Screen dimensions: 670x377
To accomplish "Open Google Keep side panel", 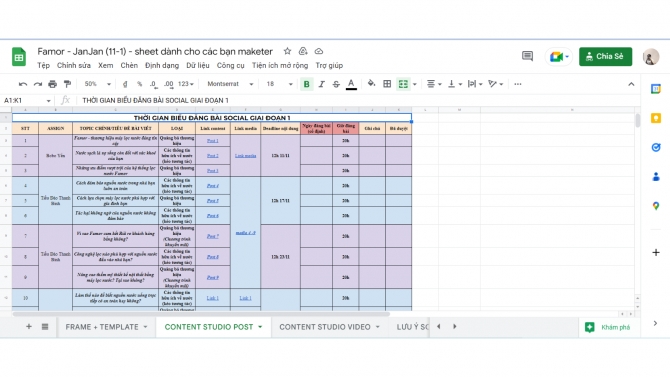I will pyautogui.click(x=656, y=118).
